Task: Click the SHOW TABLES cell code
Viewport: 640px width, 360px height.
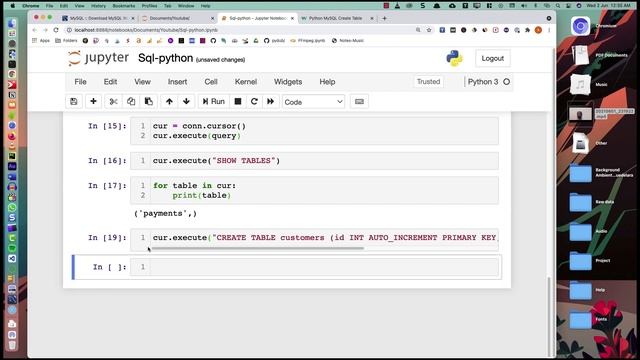Action: point(216,161)
